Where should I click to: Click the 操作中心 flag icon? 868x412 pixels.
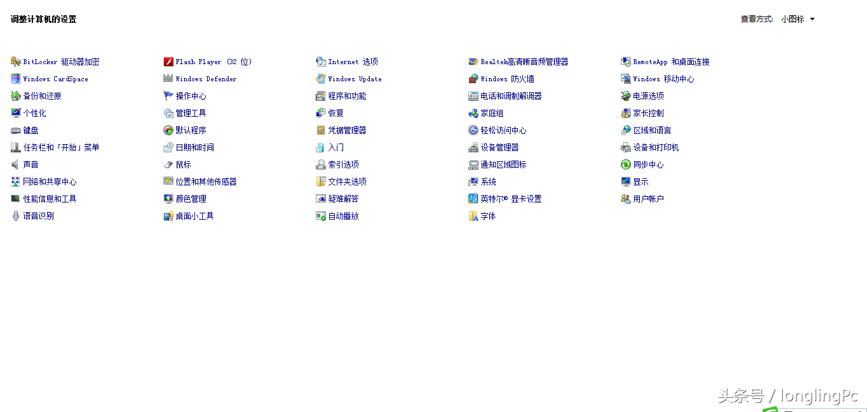tap(168, 96)
